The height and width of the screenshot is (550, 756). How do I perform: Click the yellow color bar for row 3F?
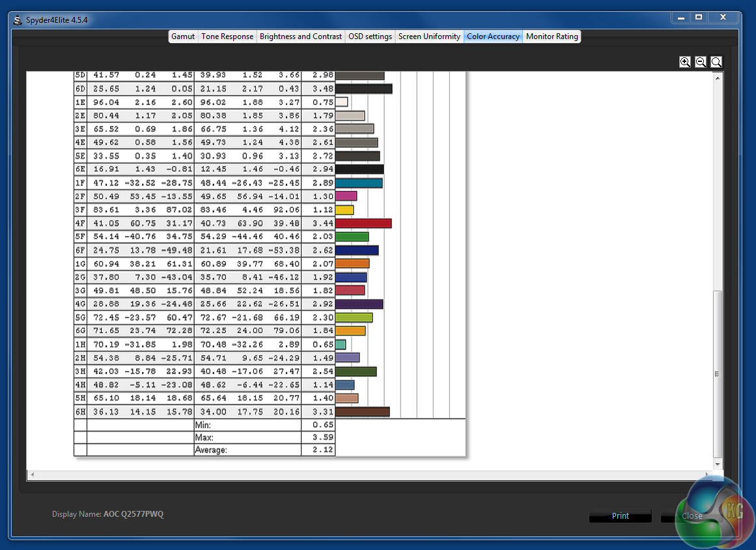tap(344, 210)
